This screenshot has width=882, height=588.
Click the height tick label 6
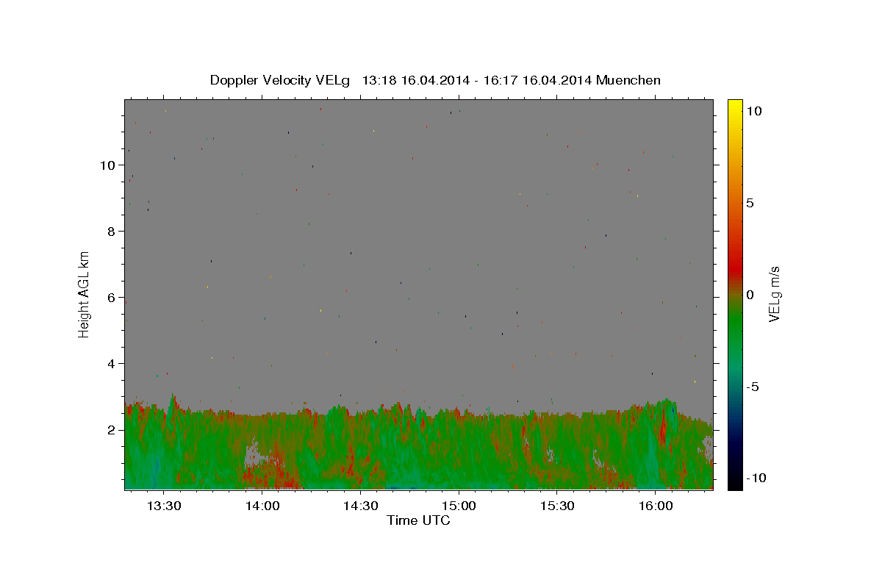112,298
